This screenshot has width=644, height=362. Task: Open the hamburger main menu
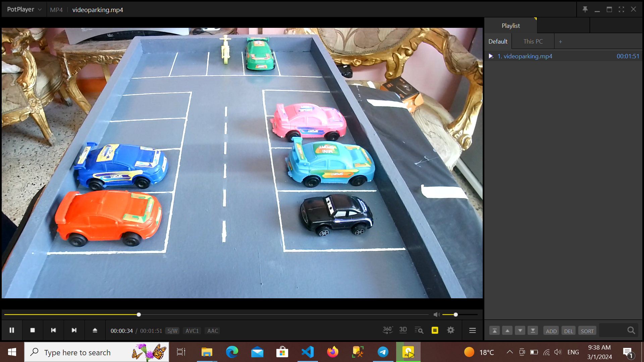pyautogui.click(x=472, y=330)
